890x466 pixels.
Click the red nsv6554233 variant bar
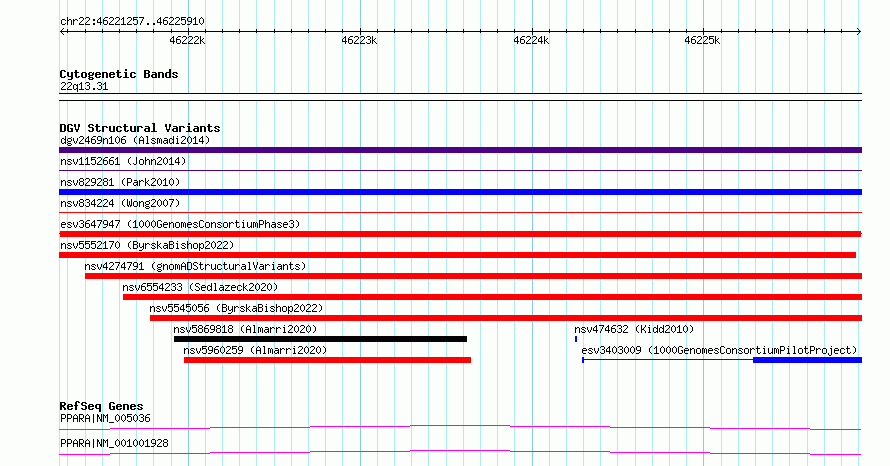[493, 297]
